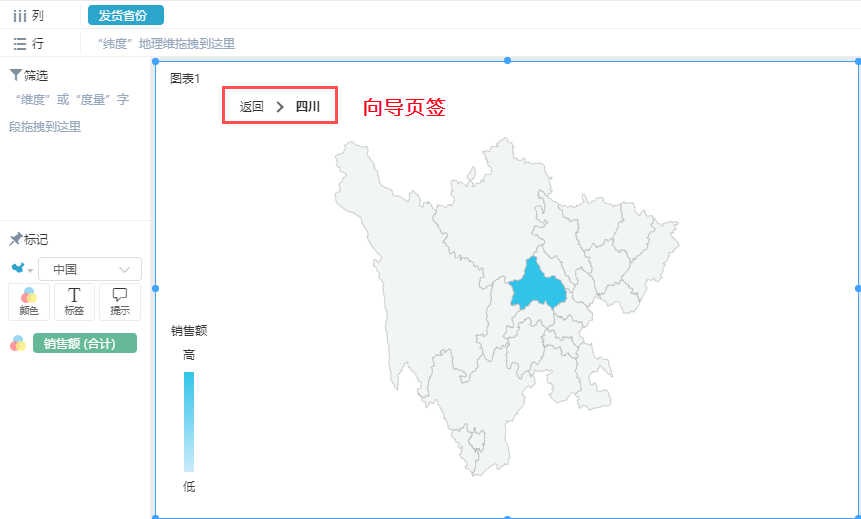The height and width of the screenshot is (519, 861).
Task: Click the 颜色 color mark button
Action: click(29, 302)
